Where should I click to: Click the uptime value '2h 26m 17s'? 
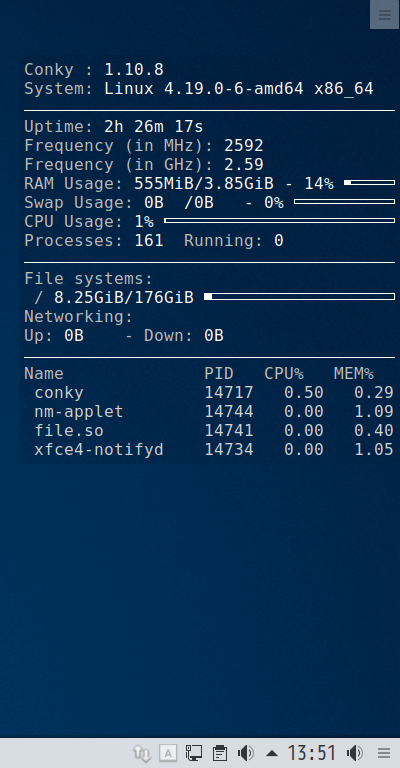point(153,127)
